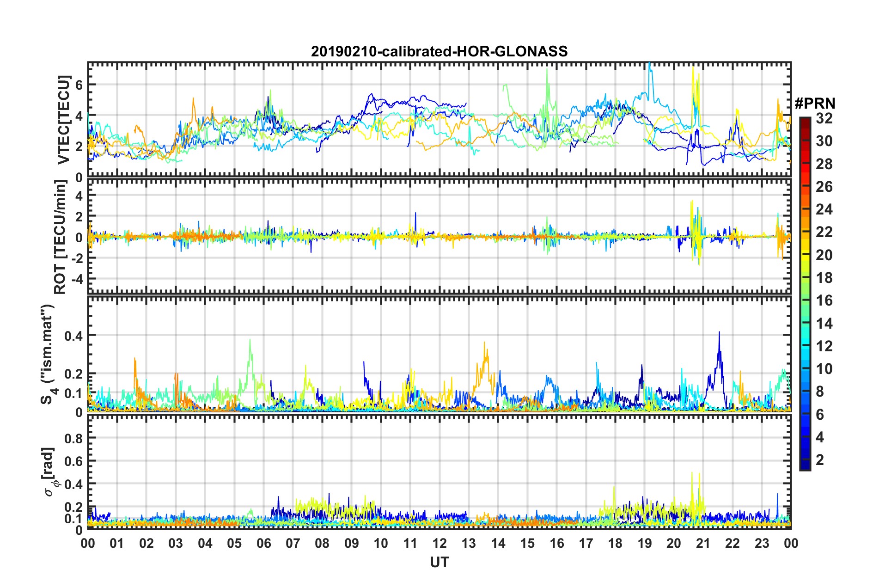The height and width of the screenshot is (588, 879).
Task: Click the 30 label on the colorbar
Action: point(824,141)
